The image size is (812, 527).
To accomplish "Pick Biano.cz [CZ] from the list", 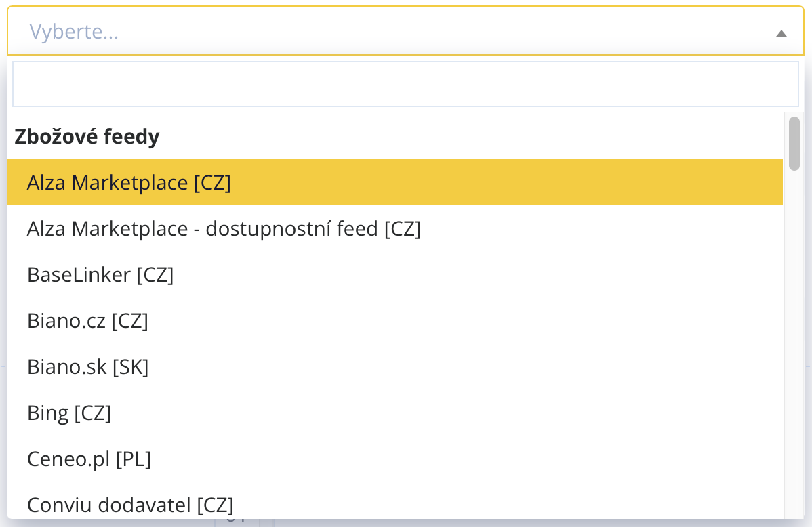I will coord(87,321).
